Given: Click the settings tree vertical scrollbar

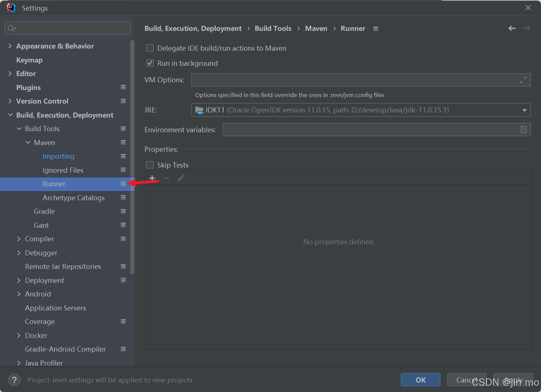Looking at the screenshot, I should [132, 157].
